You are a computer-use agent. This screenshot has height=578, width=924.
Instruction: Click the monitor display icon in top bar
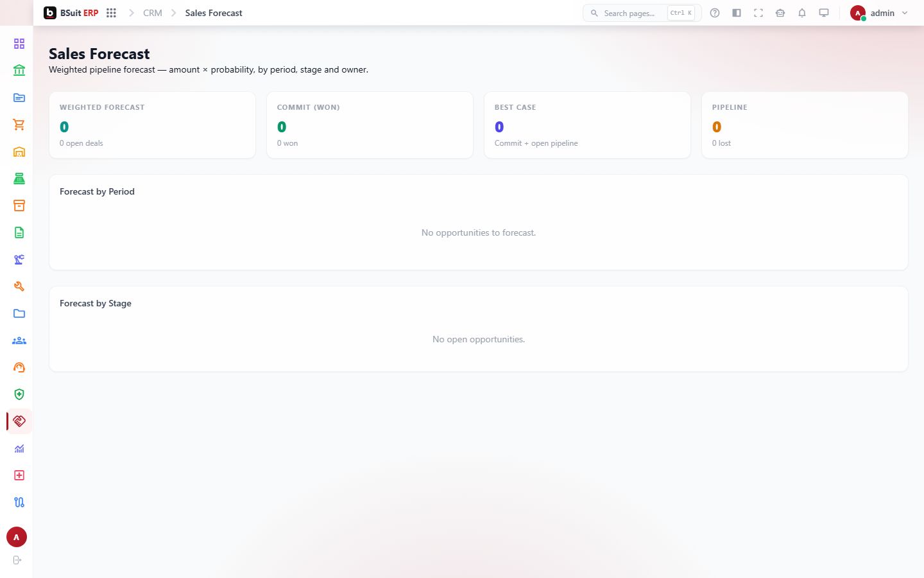824,13
